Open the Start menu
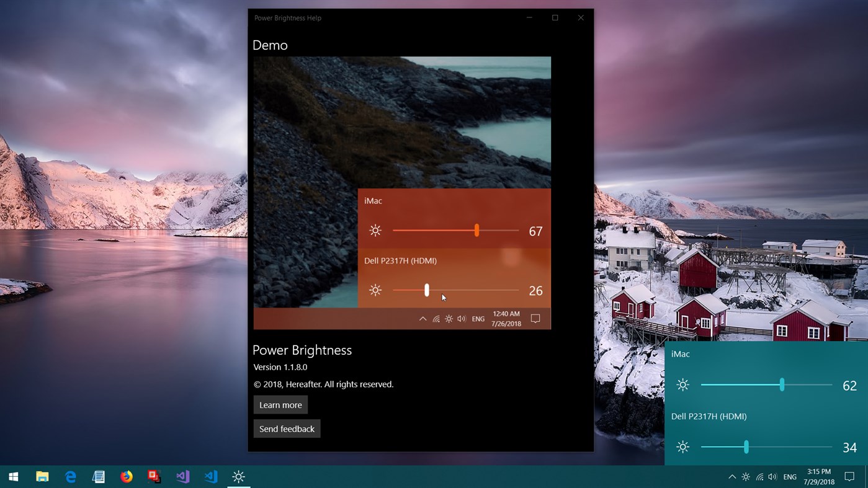The height and width of the screenshot is (488, 868). click(12, 477)
